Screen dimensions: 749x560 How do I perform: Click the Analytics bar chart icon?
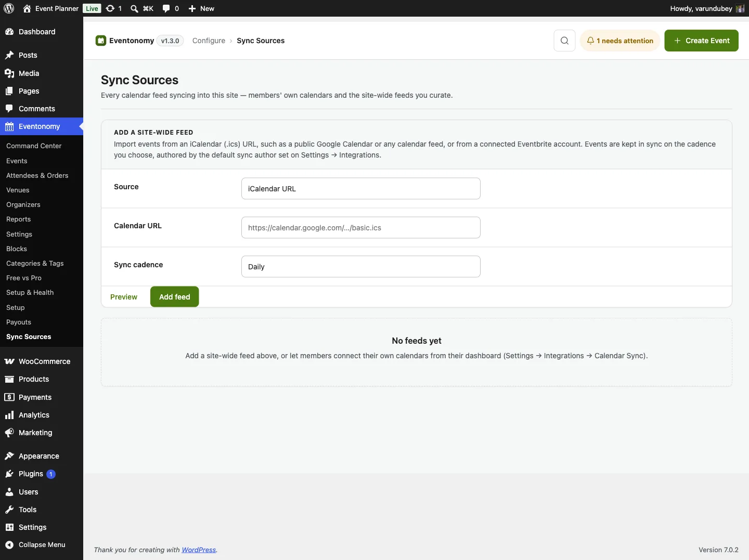9,415
